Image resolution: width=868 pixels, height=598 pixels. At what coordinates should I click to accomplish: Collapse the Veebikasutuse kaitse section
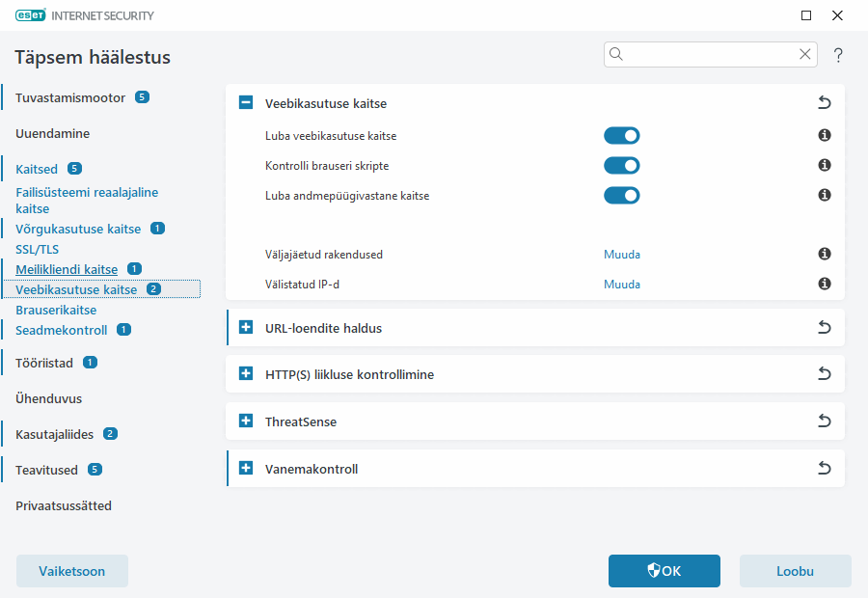click(x=246, y=103)
